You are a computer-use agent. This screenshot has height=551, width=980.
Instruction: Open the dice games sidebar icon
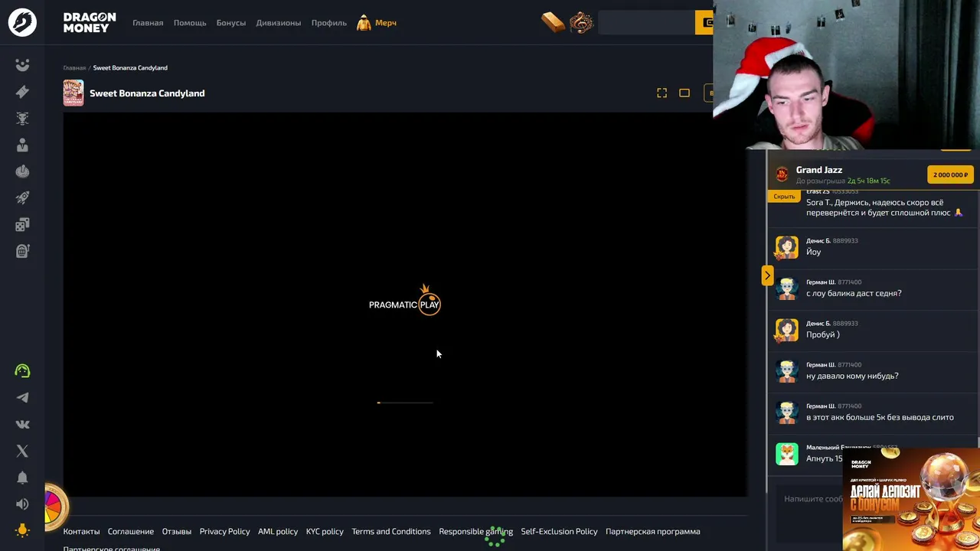[22, 224]
